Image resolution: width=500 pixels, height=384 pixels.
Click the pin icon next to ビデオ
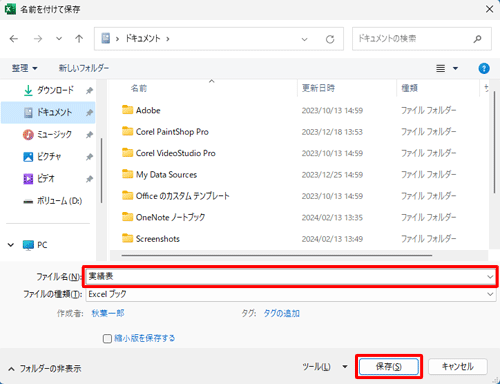pos(89,179)
